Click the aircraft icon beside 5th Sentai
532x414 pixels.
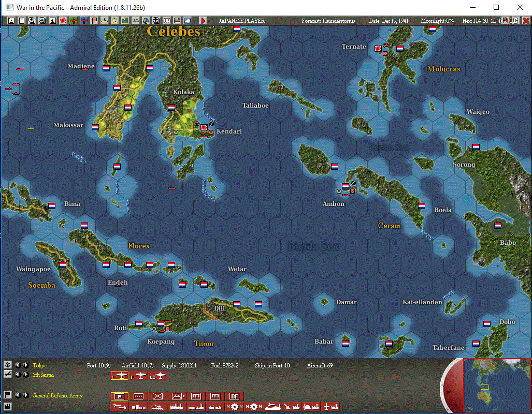point(7,374)
